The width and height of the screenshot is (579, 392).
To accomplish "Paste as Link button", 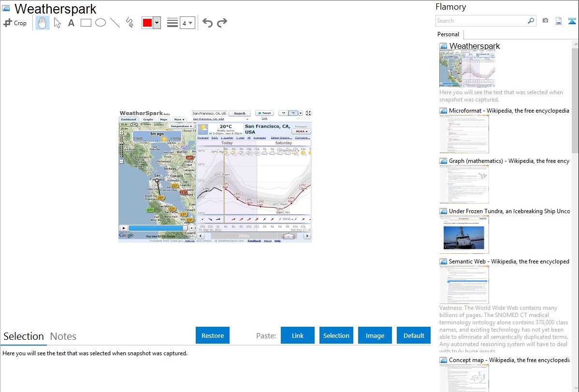I will tap(298, 335).
